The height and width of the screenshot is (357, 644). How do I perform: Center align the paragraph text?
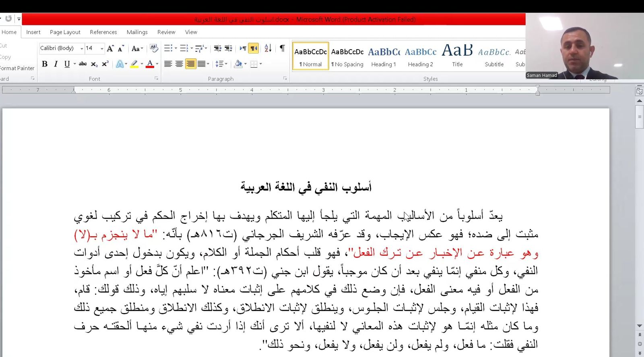[179, 64]
